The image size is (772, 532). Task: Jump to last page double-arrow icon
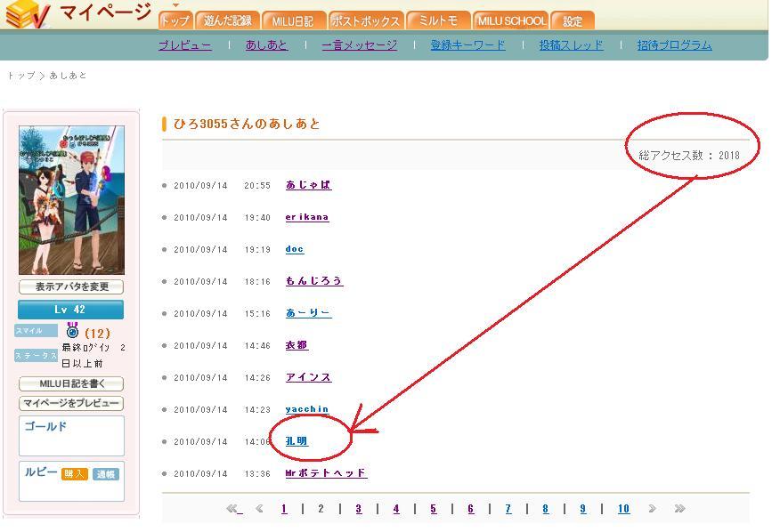(x=679, y=509)
